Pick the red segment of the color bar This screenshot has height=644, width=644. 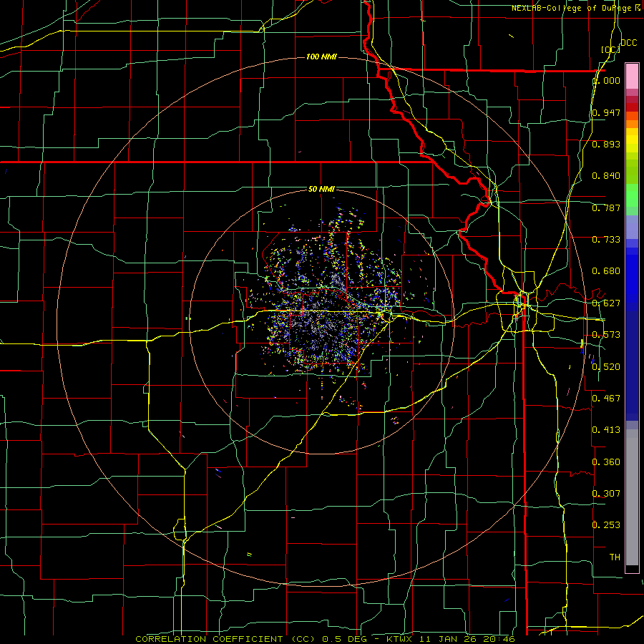632,107
